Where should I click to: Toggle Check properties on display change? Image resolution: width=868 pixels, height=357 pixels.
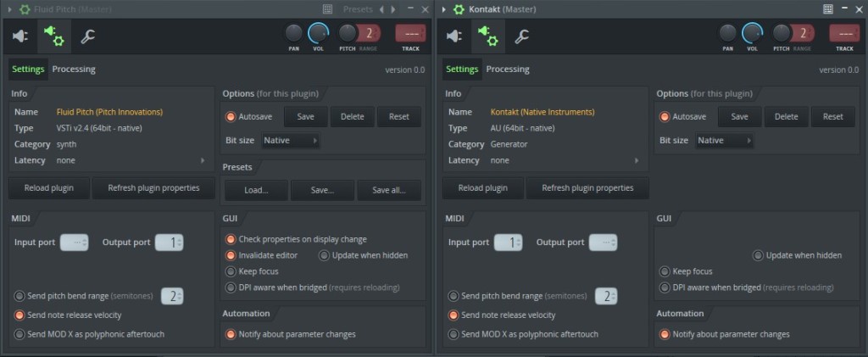(x=231, y=240)
